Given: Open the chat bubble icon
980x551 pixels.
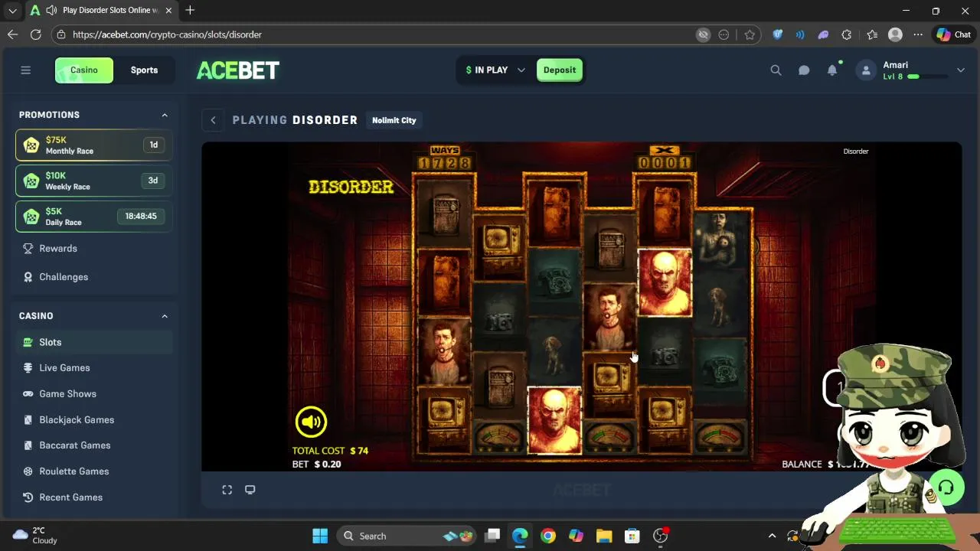Looking at the screenshot, I should [x=804, y=70].
